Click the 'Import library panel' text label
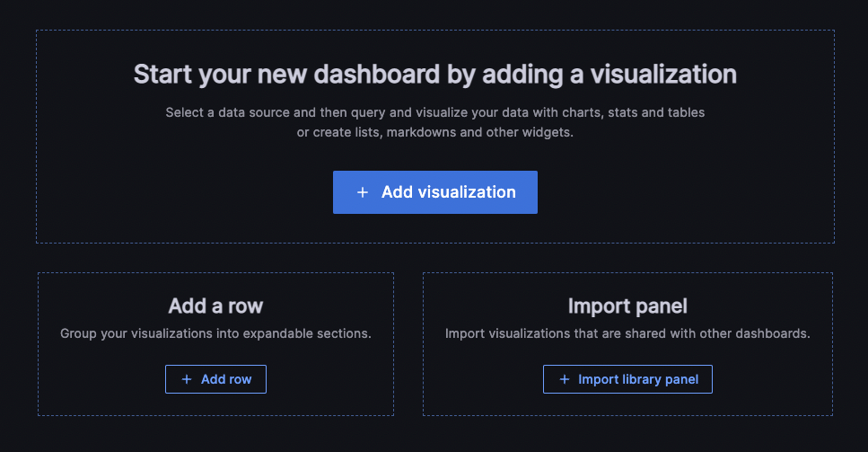Viewport: 868px width, 452px height. (x=638, y=379)
